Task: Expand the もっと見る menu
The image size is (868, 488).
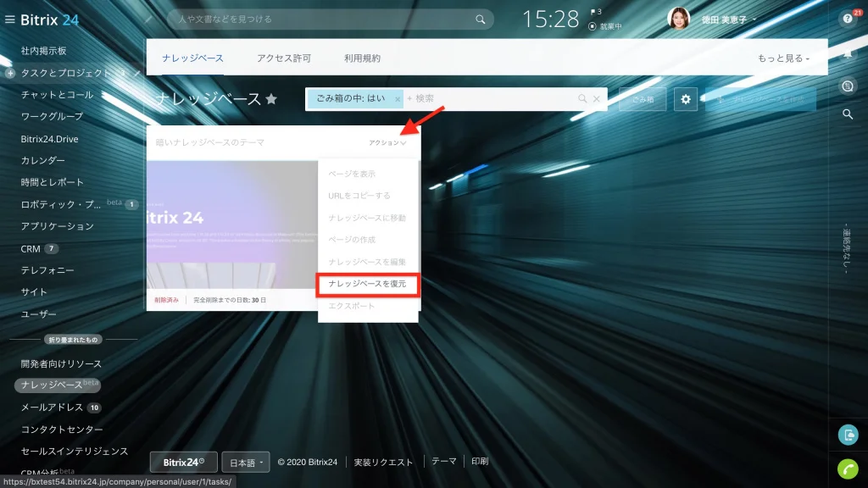Action: [783, 58]
